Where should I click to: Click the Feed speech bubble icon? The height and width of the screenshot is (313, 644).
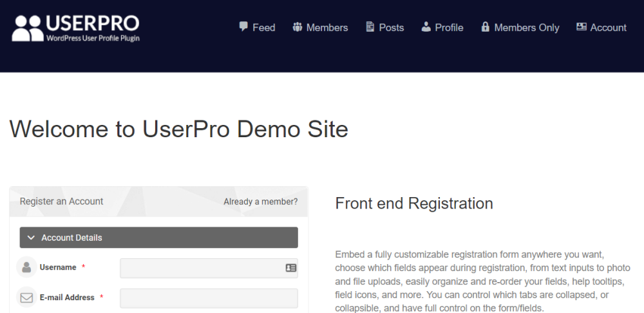point(243,27)
